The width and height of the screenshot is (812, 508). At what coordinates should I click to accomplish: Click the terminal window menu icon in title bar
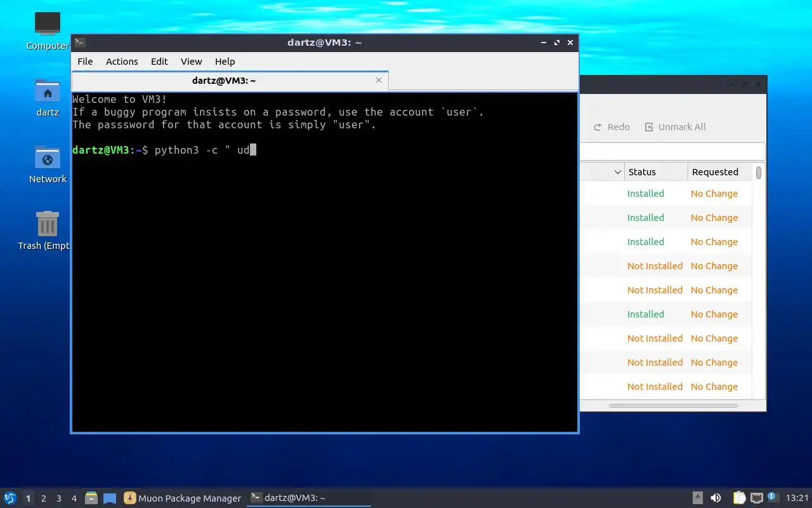79,43
